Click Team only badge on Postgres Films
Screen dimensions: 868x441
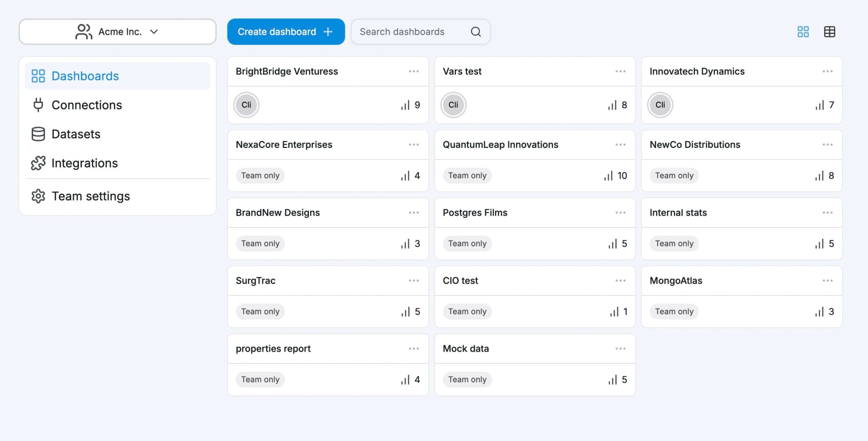pos(467,244)
